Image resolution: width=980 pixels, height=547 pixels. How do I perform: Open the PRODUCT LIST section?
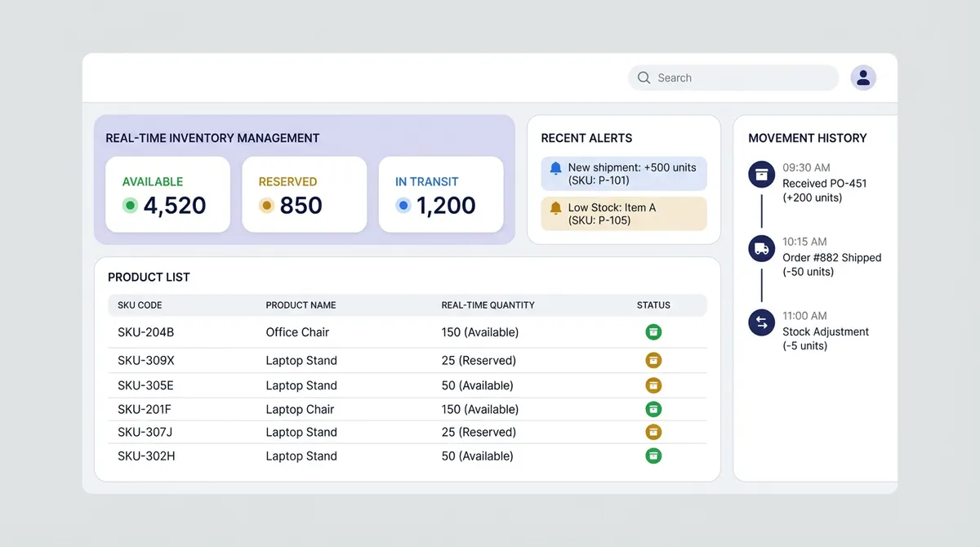149,277
